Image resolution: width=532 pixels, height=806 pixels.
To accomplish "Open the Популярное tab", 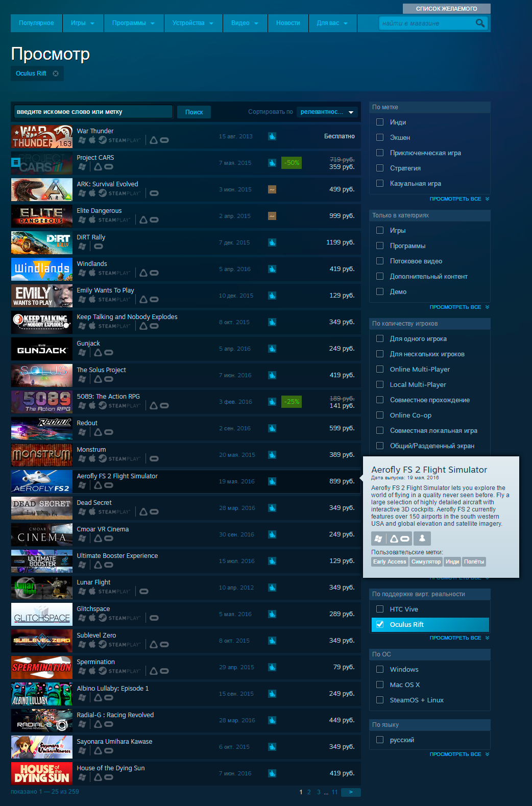I will point(36,23).
